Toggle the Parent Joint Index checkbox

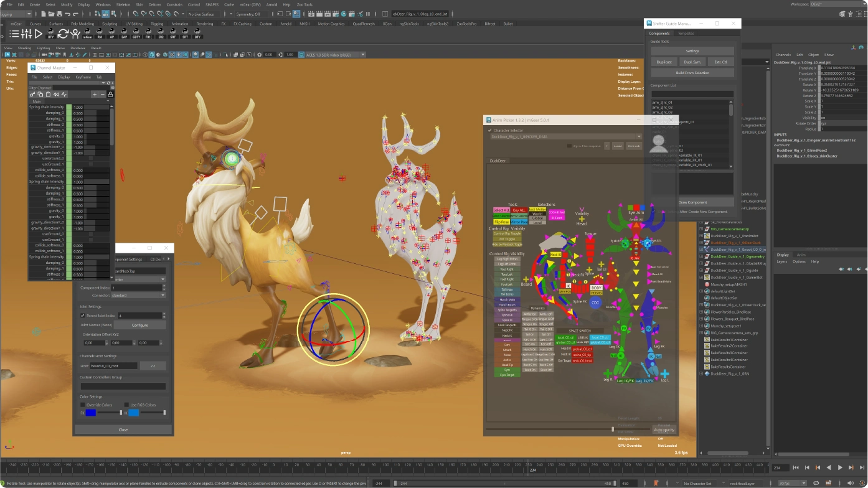click(x=83, y=316)
